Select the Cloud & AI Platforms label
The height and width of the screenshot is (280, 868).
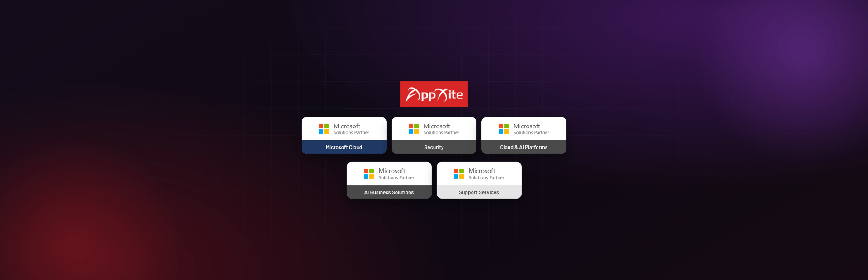524,147
